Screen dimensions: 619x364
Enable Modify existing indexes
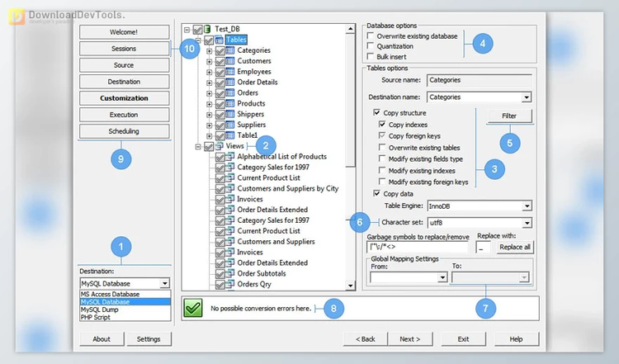pyautogui.click(x=382, y=170)
